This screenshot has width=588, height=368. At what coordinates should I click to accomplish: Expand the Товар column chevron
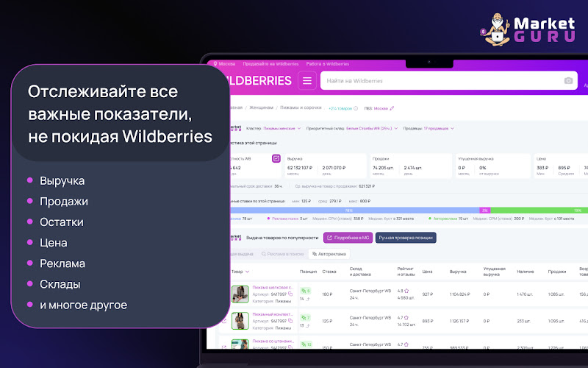pos(248,272)
